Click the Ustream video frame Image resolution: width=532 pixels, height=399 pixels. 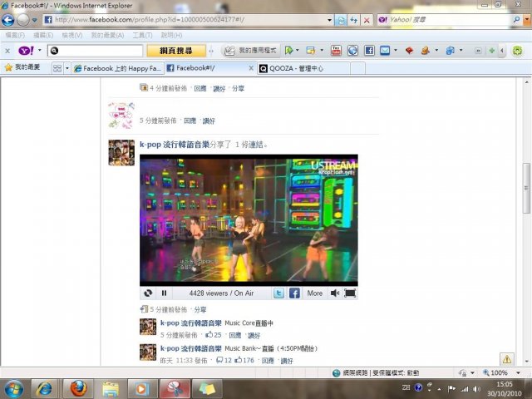[x=249, y=219]
